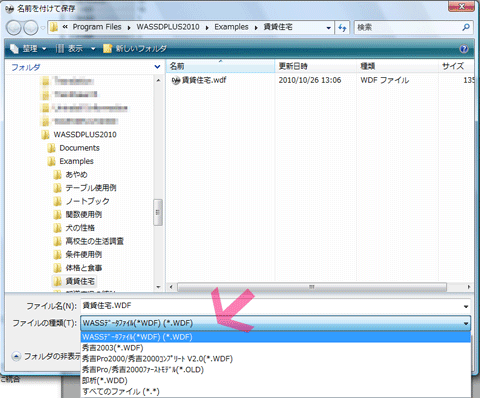Click the refresh icon beside the address bar

(x=342, y=28)
